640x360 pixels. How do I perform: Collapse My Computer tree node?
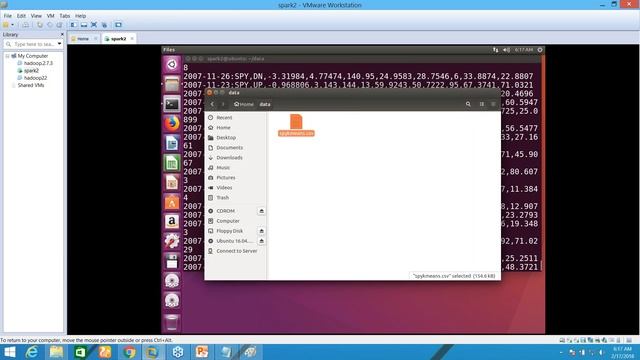coord(7,56)
